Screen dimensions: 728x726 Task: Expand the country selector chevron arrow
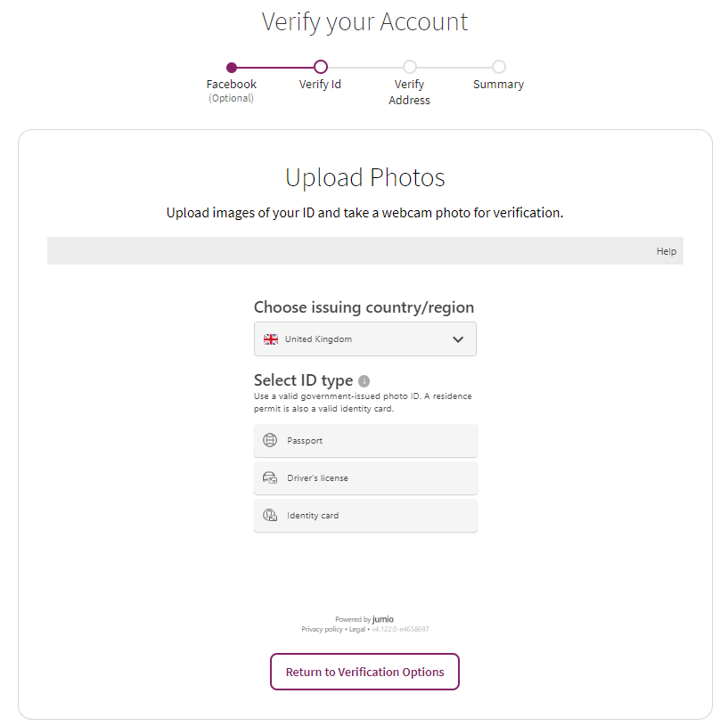point(458,339)
